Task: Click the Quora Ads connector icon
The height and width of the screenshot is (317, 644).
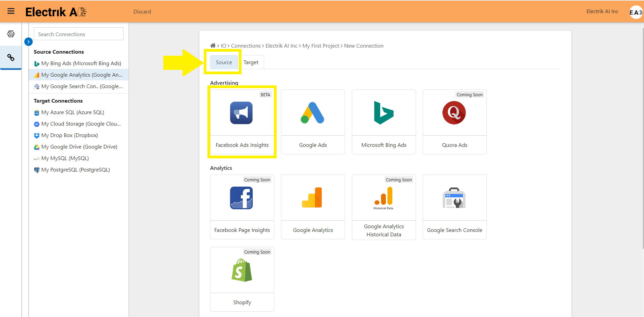Action: [454, 113]
